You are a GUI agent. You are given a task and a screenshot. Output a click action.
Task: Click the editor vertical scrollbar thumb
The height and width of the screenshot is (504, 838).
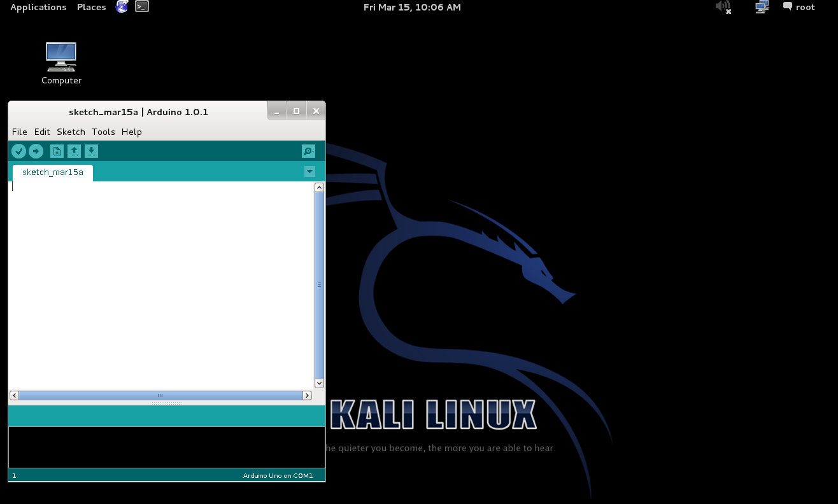(319, 285)
